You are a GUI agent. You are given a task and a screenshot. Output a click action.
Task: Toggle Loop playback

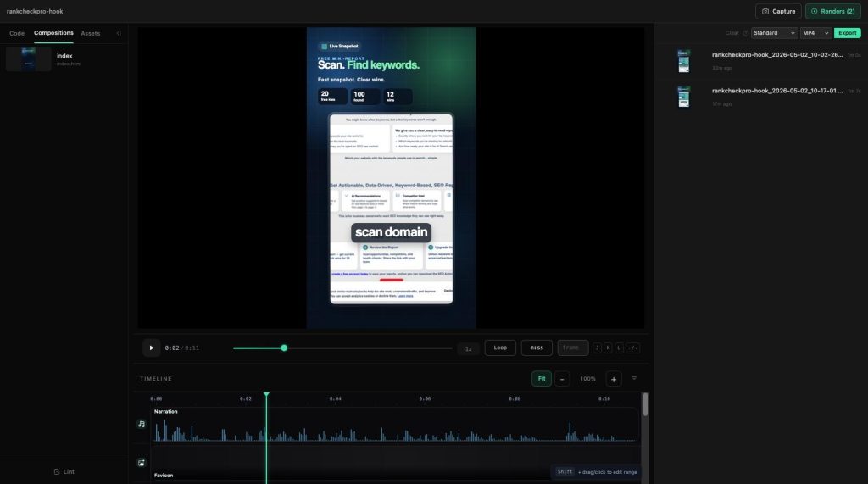500,348
